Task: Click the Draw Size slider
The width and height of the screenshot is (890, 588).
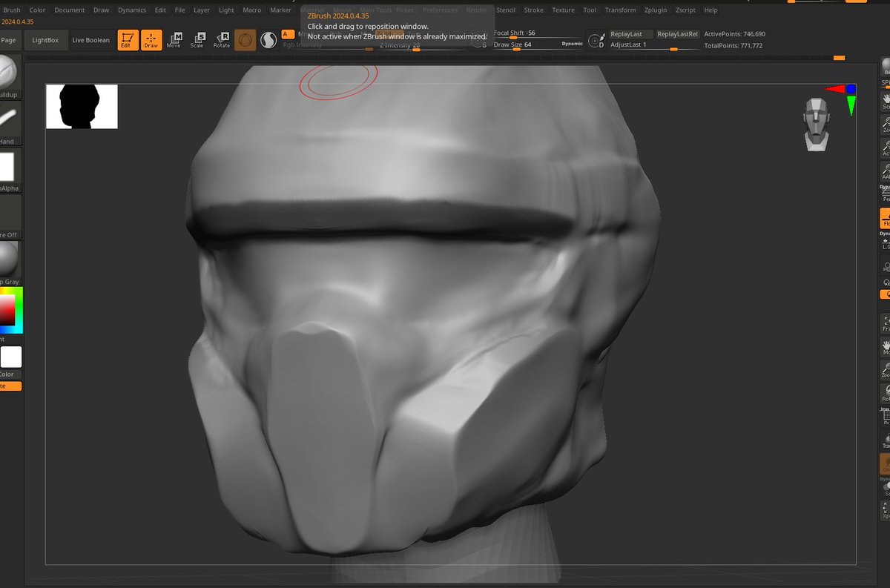Action: pyautogui.click(x=539, y=44)
